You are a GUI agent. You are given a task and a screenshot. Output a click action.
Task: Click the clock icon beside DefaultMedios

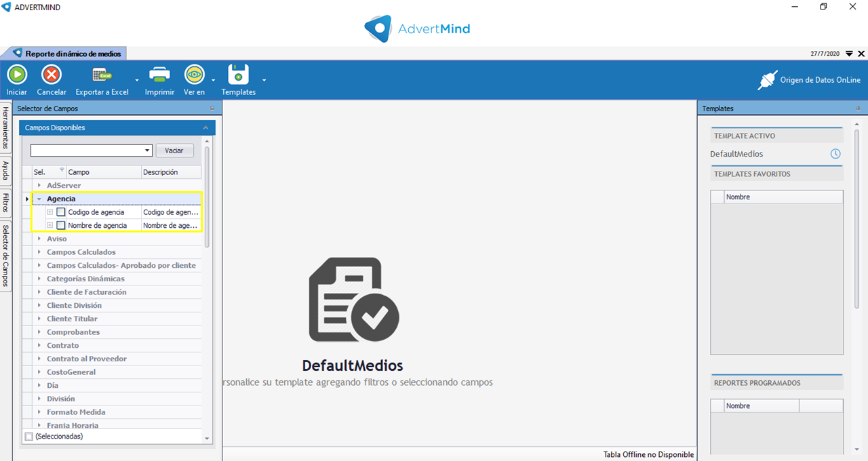coord(835,154)
